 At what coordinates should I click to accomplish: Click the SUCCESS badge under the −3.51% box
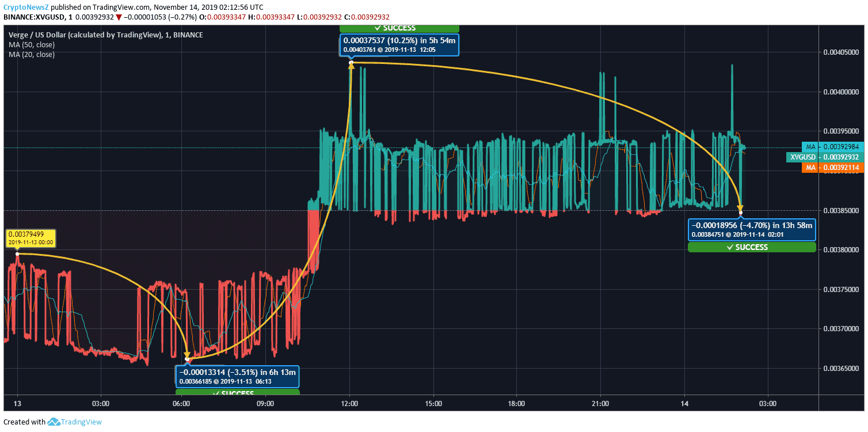[238, 393]
